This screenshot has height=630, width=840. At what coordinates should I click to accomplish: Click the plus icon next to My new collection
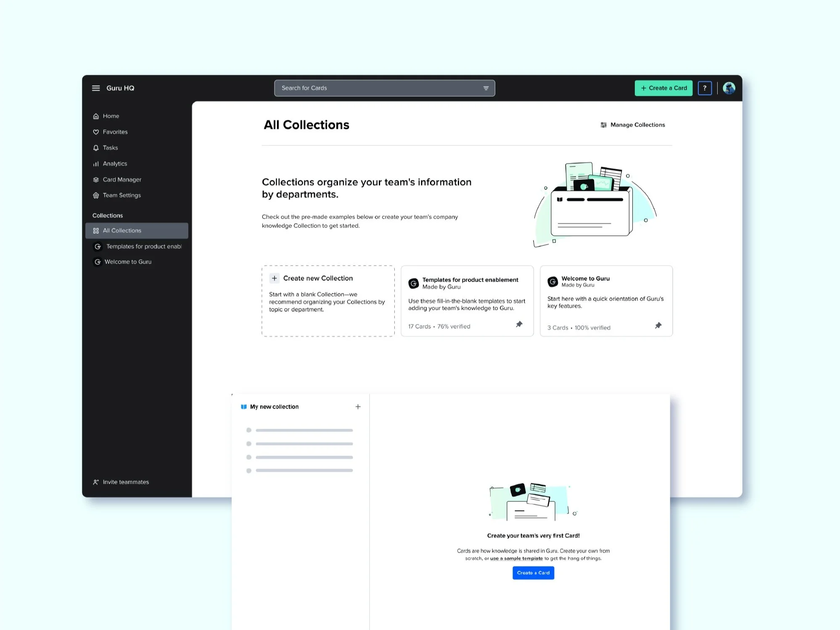358,407
